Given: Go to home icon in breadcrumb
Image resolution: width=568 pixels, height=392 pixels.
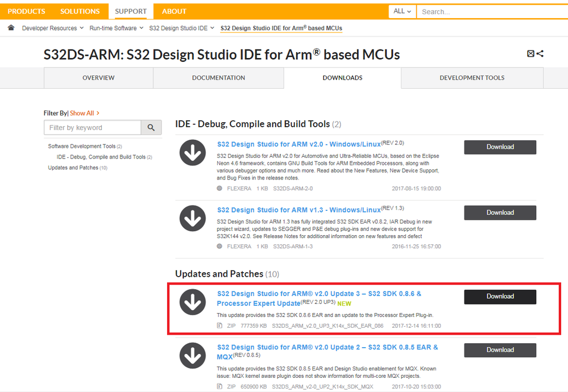Looking at the screenshot, I should point(11,28).
